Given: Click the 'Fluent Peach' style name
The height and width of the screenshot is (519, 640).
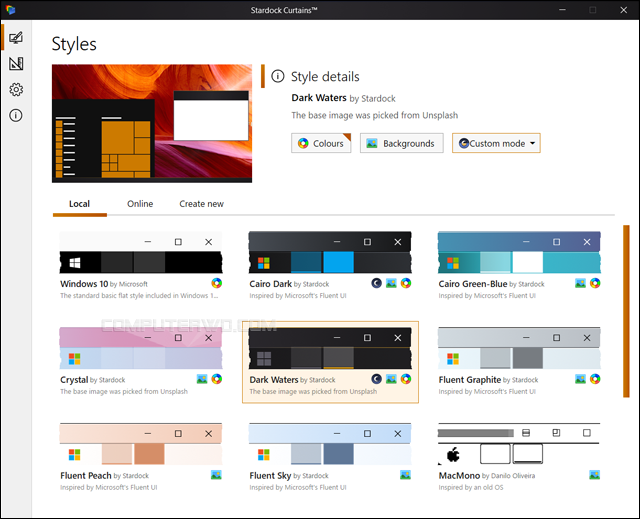Looking at the screenshot, I should [x=86, y=475].
